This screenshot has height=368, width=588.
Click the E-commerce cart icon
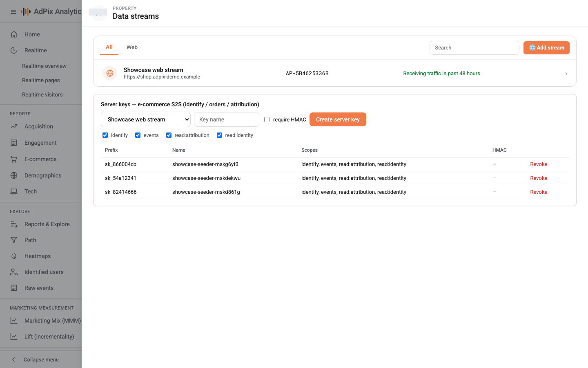pyautogui.click(x=14, y=159)
